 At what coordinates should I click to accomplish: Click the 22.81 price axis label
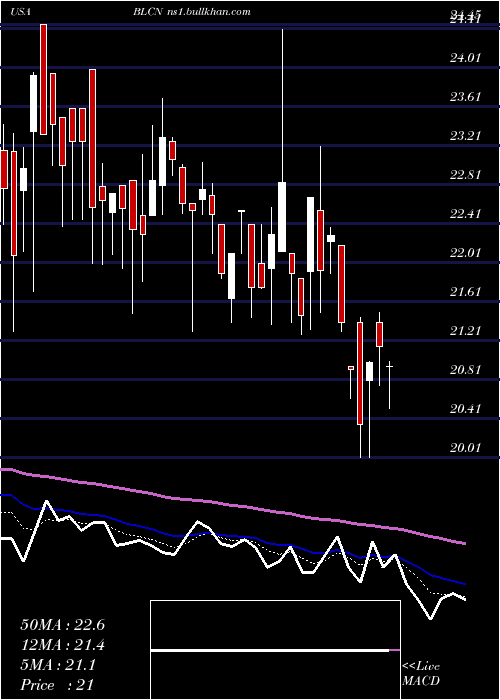465,175
